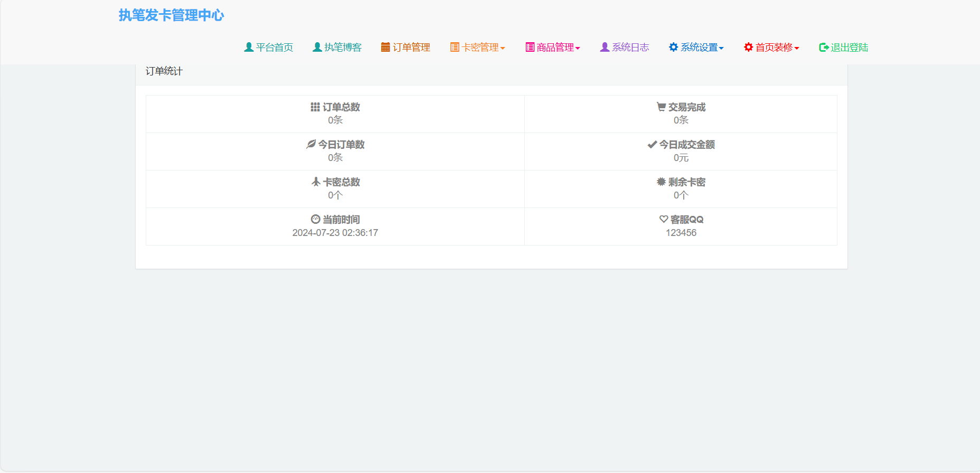The width and height of the screenshot is (980, 473).
Task: Click the 当前时间 label
Action: point(341,220)
